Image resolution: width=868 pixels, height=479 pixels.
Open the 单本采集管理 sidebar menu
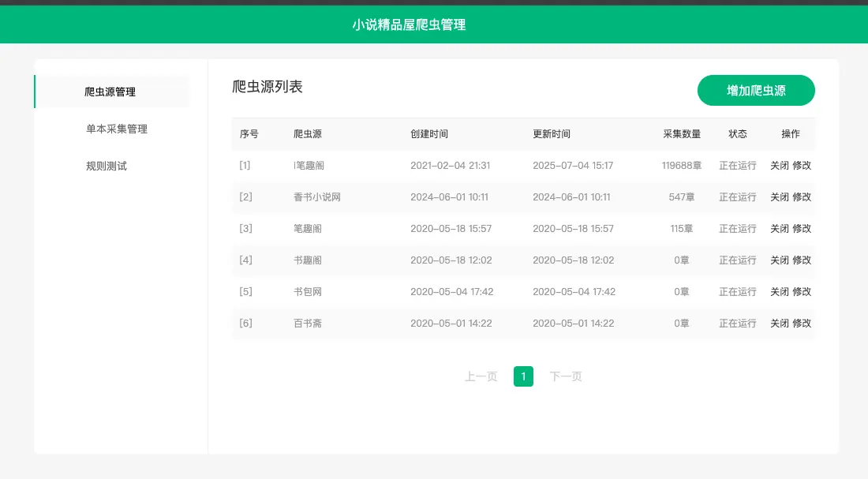[117, 129]
